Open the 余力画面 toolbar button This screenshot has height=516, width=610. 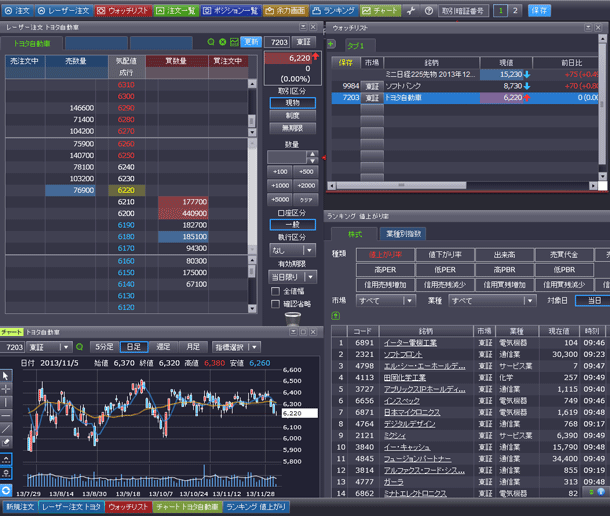pyautogui.click(x=286, y=11)
